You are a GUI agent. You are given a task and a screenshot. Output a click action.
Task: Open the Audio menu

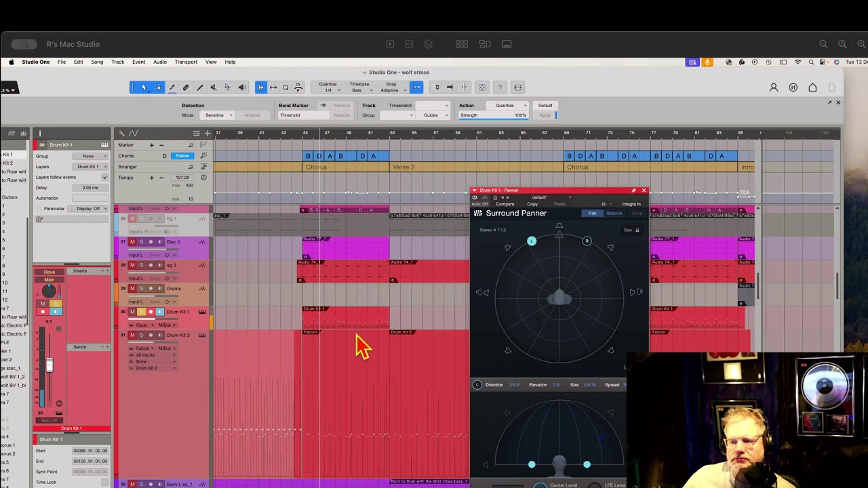[x=160, y=62]
